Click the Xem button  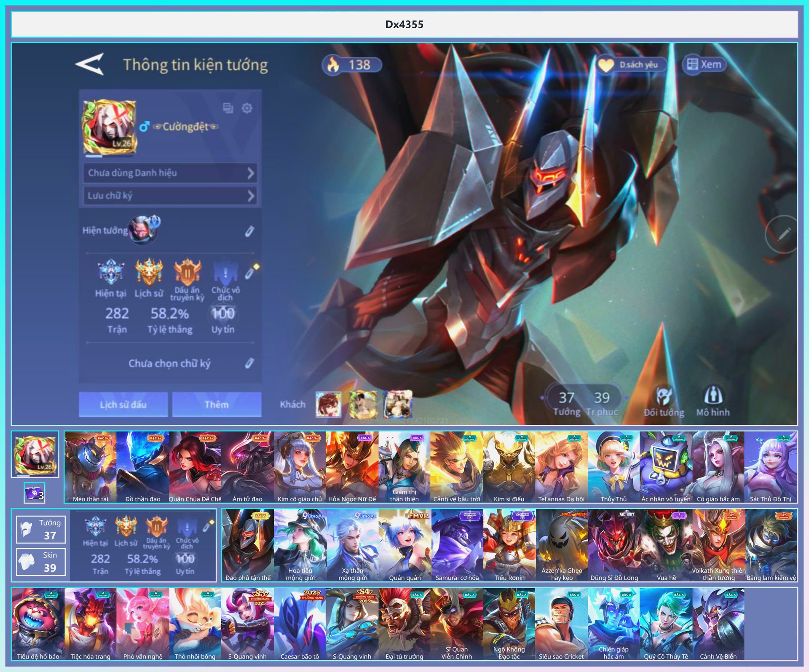tap(704, 64)
